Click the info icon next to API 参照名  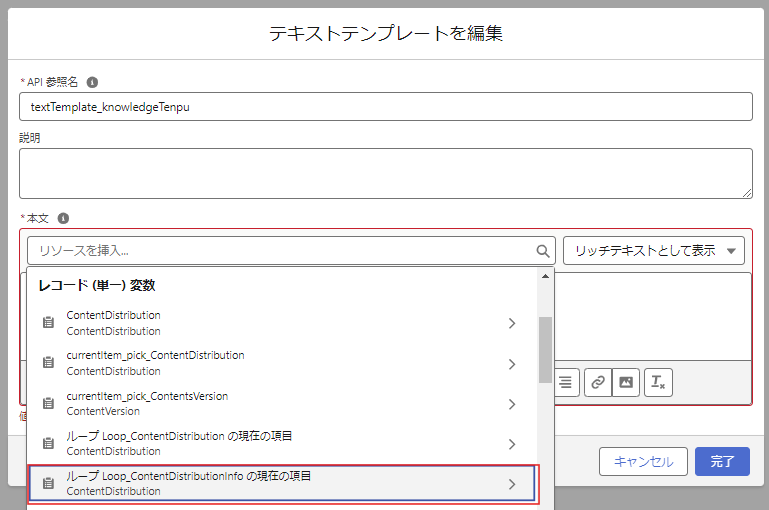click(92, 82)
